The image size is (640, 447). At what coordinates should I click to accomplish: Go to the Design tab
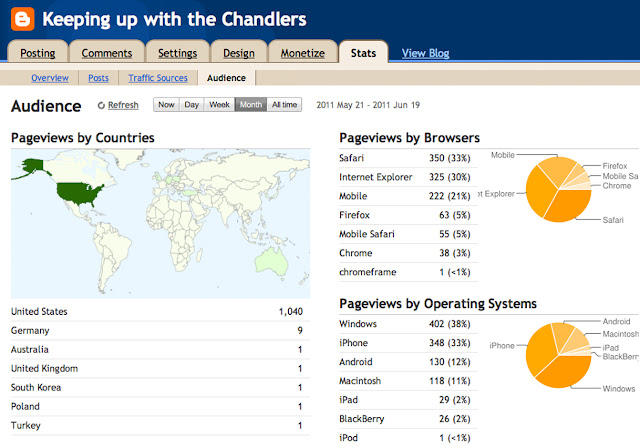tap(239, 53)
